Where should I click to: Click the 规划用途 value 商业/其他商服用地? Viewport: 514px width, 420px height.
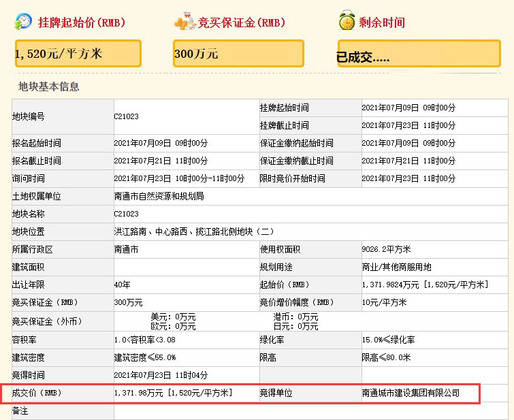396,267
